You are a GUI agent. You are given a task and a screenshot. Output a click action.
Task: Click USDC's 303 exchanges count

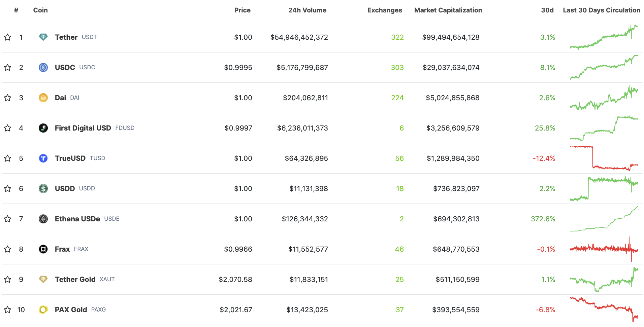397,67
